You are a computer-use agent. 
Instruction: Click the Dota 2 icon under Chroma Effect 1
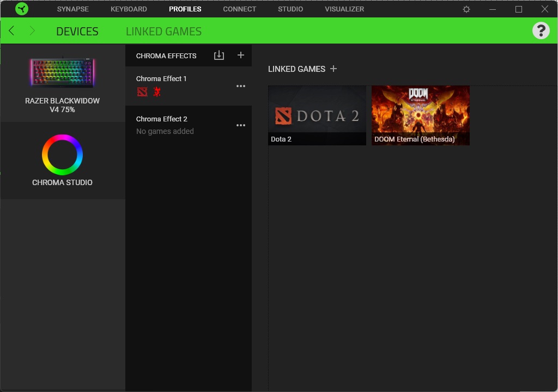coord(142,92)
